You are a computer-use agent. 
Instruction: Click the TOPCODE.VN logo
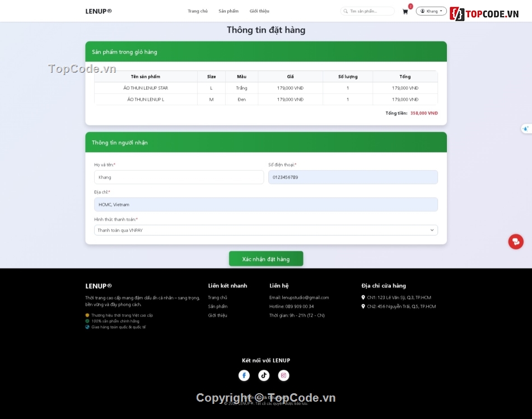pos(484,14)
